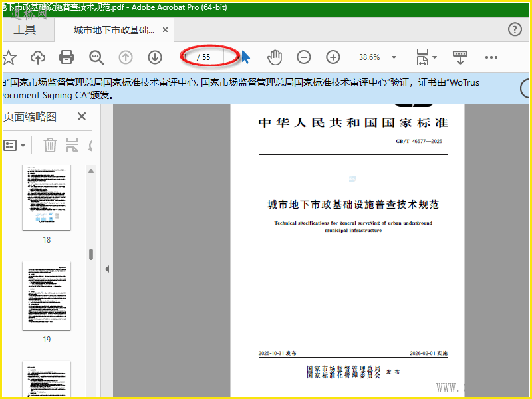
Task: Click the implementation date 2026-02-01 实施
Action: coord(428,353)
